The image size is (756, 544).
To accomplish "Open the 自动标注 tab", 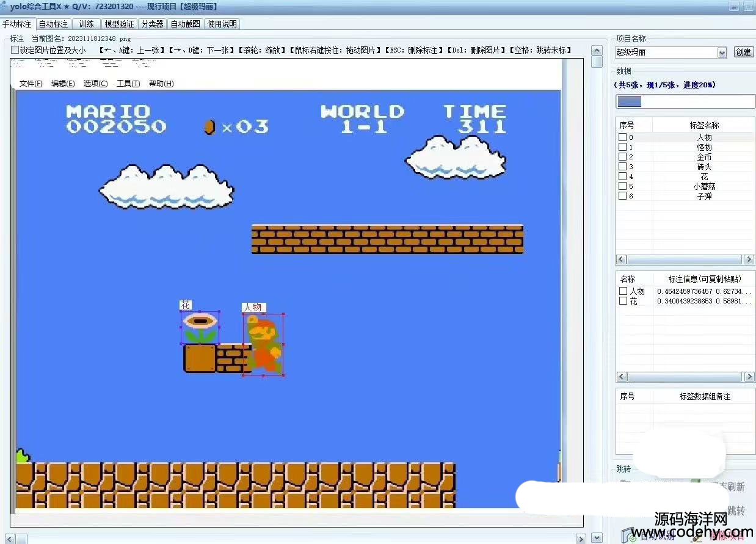I will pyautogui.click(x=53, y=24).
